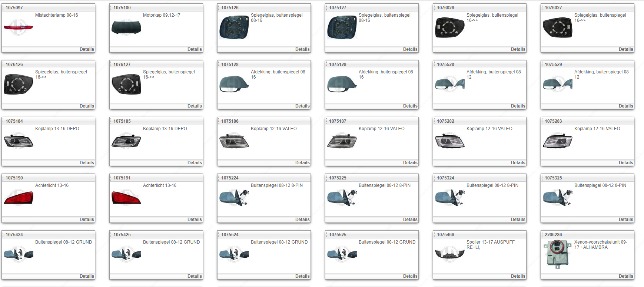Click the Spoiler 1075466 product image

450,254
